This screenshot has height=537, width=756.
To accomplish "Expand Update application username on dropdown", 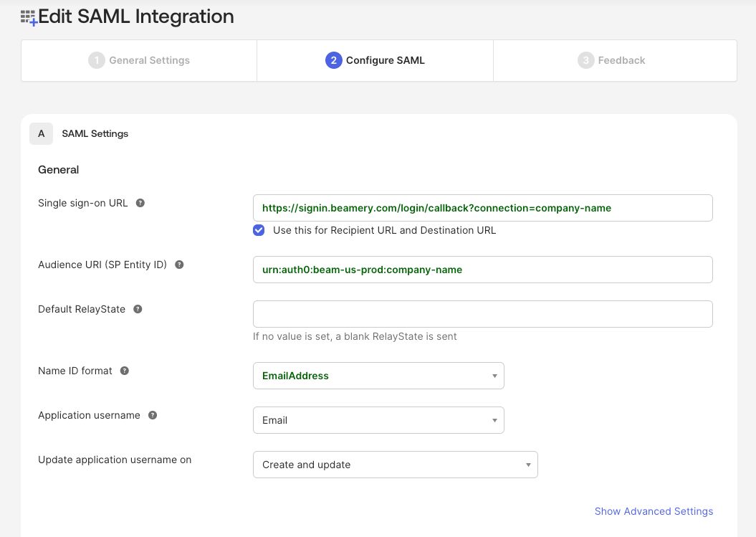I will [395, 465].
